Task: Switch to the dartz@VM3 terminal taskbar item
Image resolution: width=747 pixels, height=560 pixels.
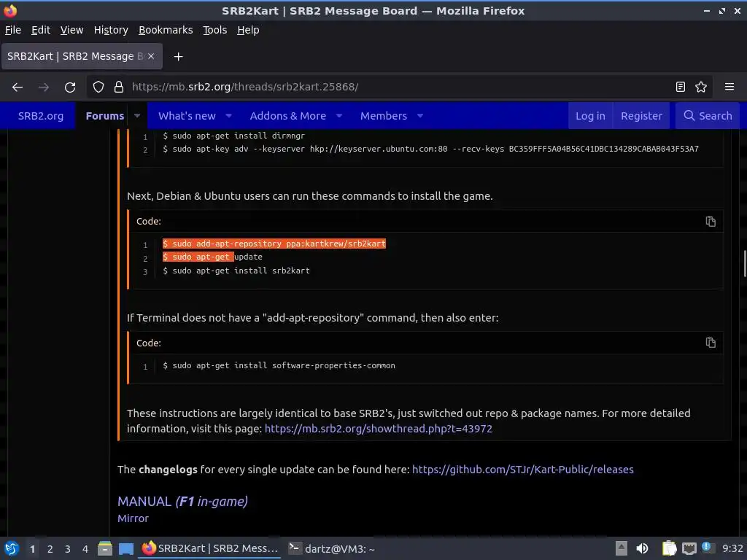Action: tap(332, 548)
